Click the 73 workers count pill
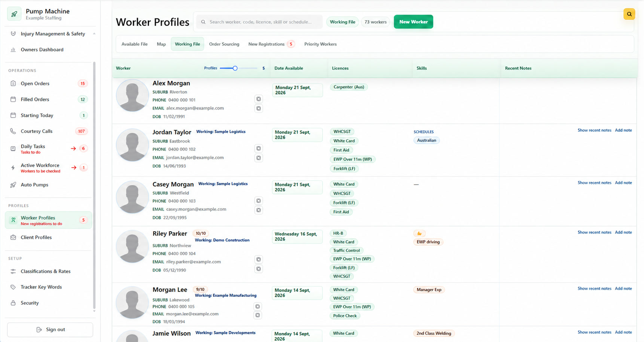This screenshot has height=342, width=644. pos(375,22)
